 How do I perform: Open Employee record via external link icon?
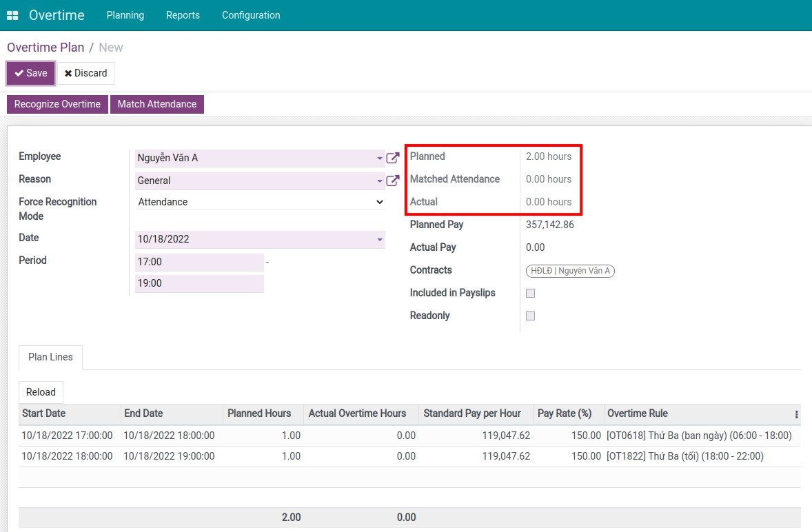point(393,157)
